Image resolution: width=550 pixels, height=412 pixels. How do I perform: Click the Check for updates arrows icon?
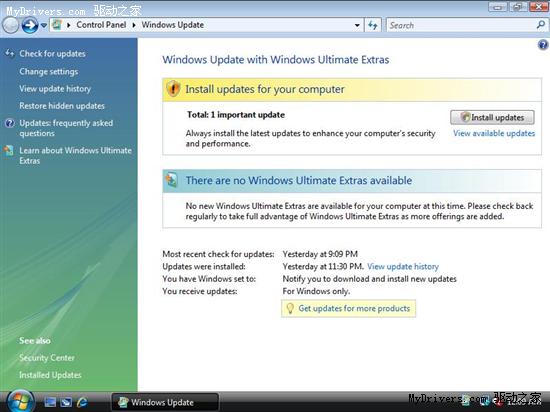click(x=9, y=53)
